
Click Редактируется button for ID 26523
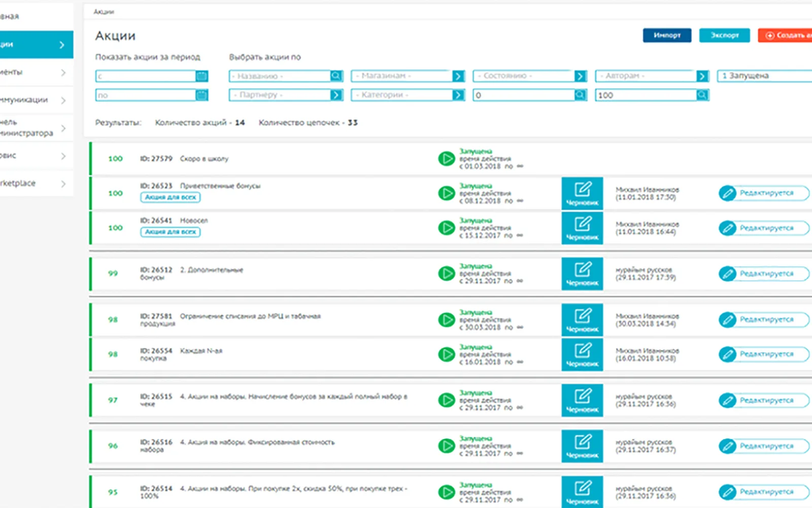click(x=764, y=193)
